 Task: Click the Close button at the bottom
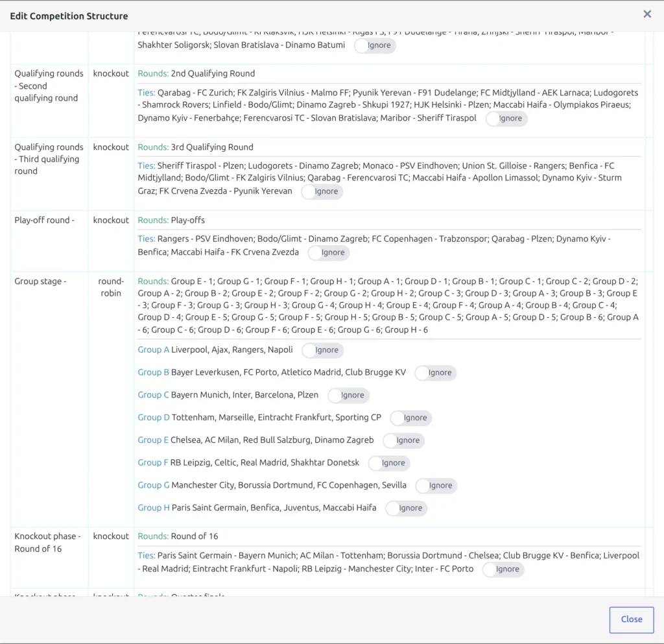[x=632, y=620]
